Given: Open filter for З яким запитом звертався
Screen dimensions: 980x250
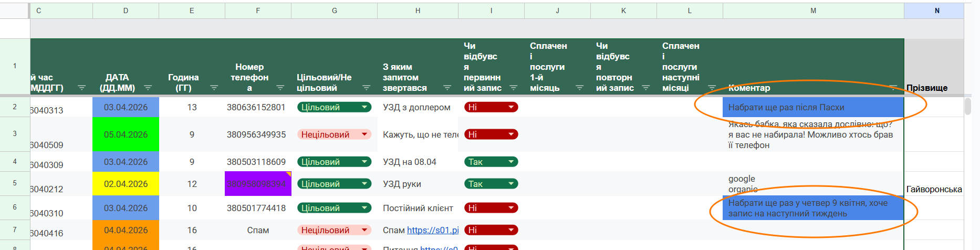Looking at the screenshot, I should tap(447, 88).
